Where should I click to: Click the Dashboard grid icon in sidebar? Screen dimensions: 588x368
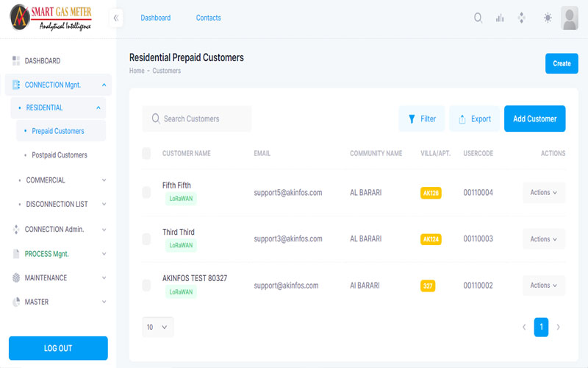pyautogui.click(x=16, y=61)
